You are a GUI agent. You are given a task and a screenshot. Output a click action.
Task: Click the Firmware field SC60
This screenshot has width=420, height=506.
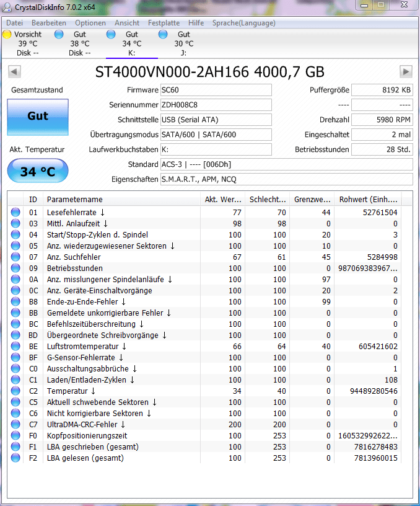click(216, 90)
